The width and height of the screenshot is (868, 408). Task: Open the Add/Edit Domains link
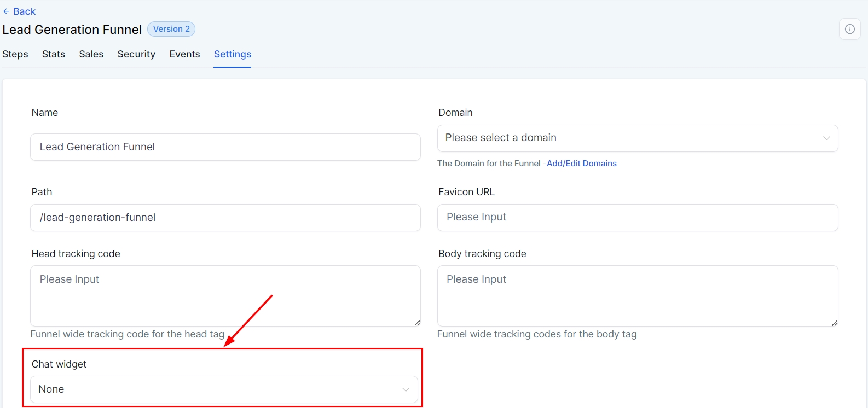581,164
